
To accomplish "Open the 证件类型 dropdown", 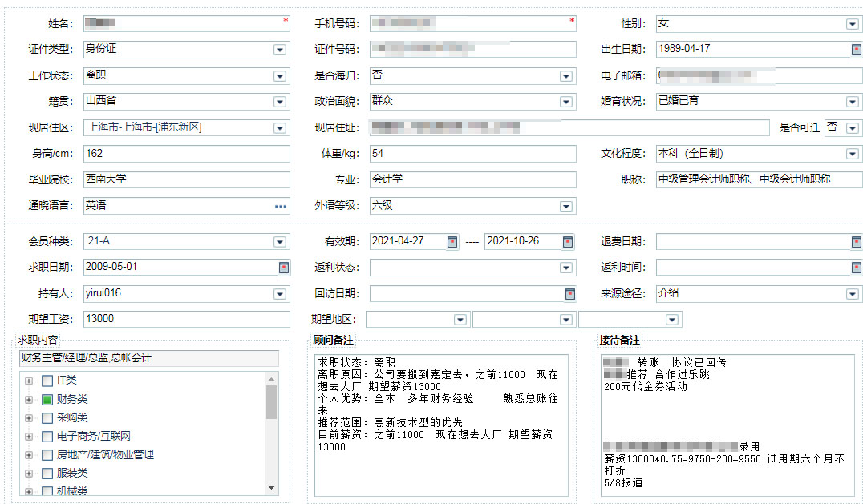I will (280, 50).
